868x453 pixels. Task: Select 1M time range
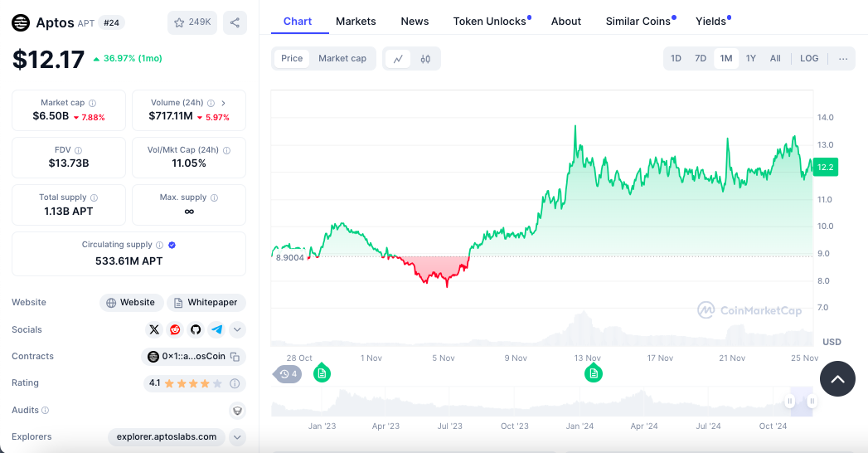[x=726, y=59]
